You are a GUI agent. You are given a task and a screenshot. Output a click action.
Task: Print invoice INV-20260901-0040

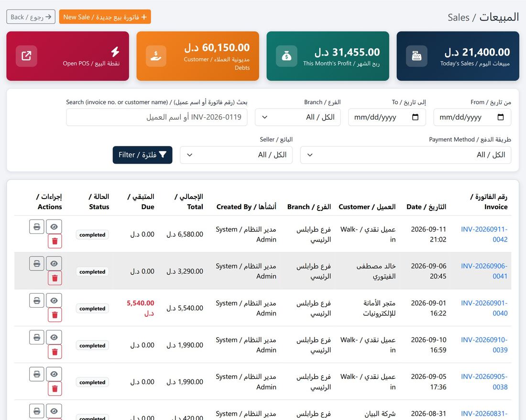point(36,300)
